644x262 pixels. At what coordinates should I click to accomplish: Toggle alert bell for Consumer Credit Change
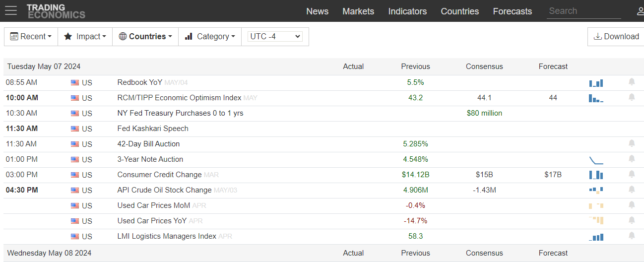632,174
